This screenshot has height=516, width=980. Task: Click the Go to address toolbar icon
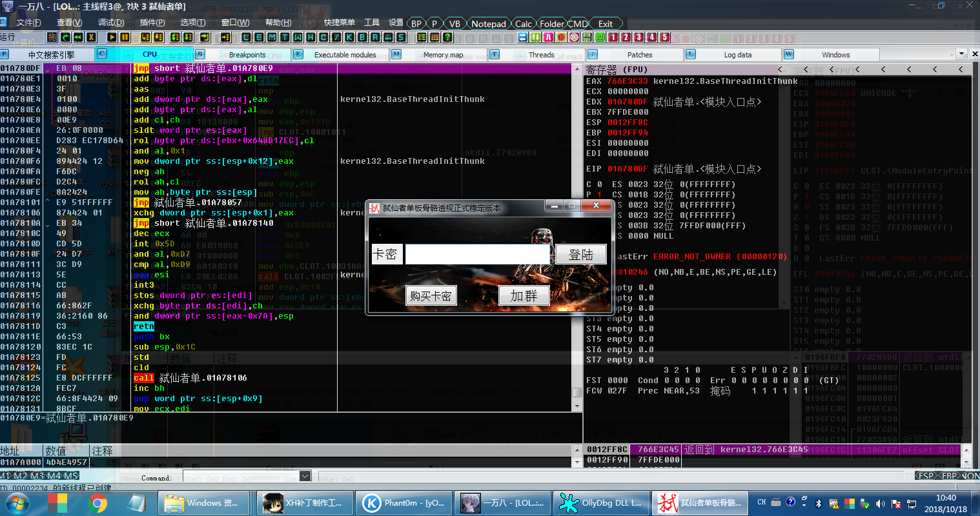(225, 37)
